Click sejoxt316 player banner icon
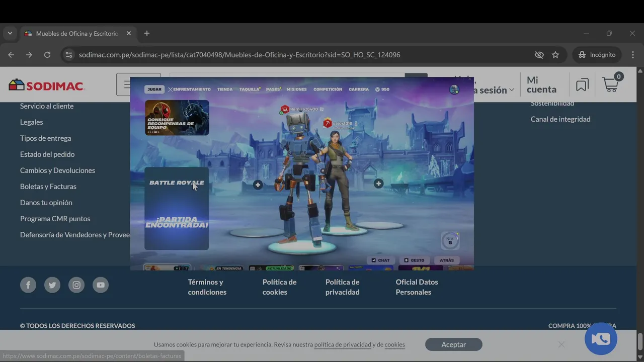644x362 pixels. click(328, 123)
